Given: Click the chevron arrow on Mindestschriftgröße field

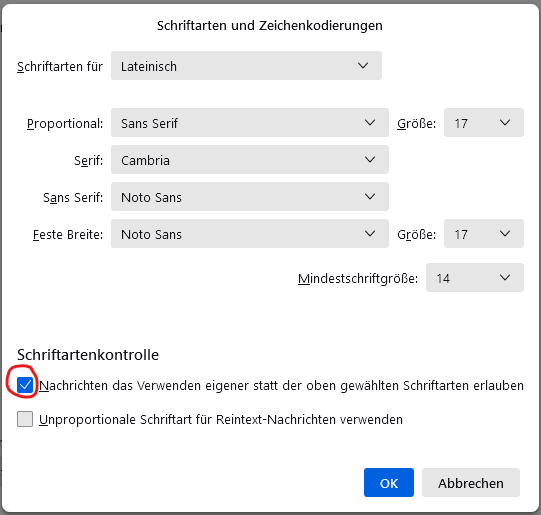Looking at the screenshot, I should pos(505,278).
